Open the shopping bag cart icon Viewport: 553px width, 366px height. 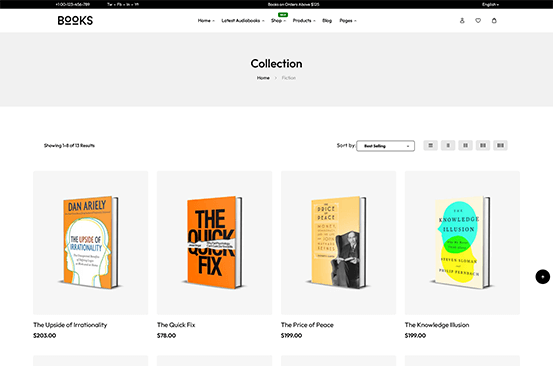pos(494,21)
